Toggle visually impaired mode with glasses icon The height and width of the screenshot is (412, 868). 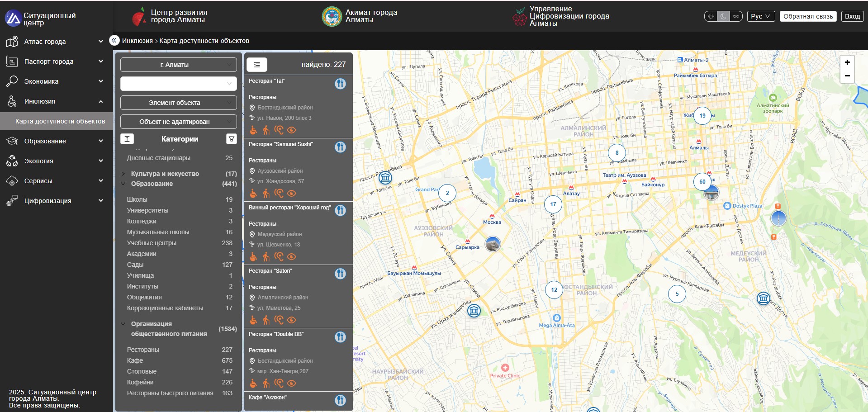click(x=736, y=16)
